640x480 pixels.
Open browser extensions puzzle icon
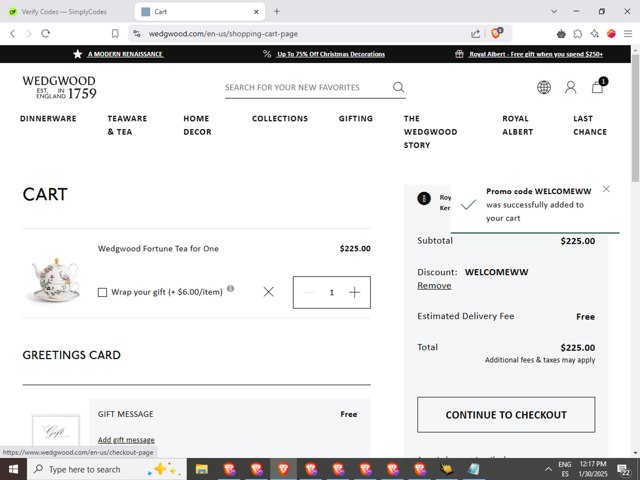point(578,34)
